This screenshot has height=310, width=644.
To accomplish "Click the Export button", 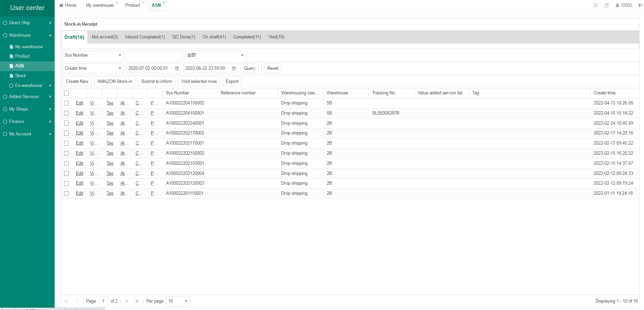I will click(232, 82).
